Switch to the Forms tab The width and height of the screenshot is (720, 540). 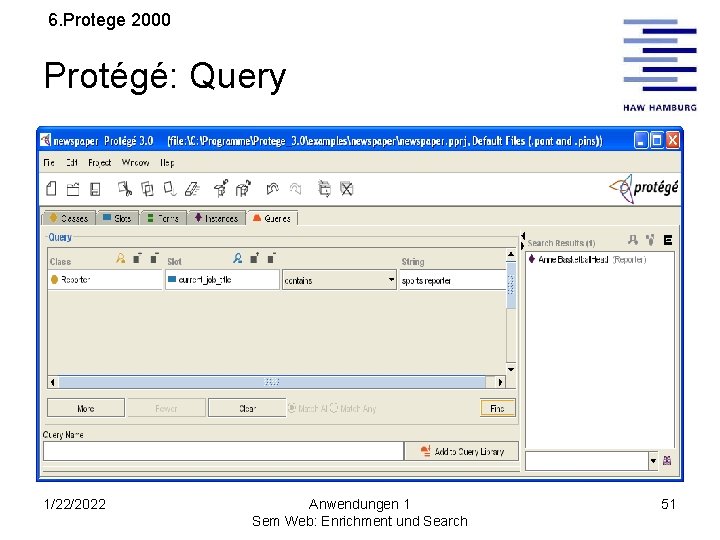pyautogui.click(x=163, y=218)
